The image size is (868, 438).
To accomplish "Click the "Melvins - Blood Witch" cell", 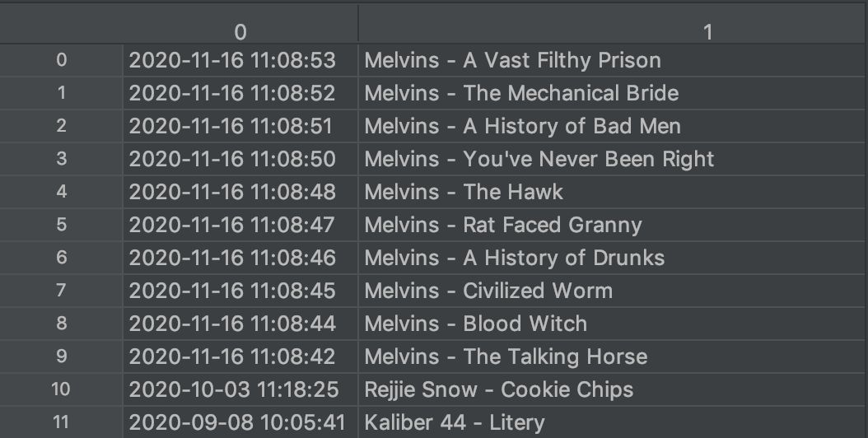I will (476, 324).
